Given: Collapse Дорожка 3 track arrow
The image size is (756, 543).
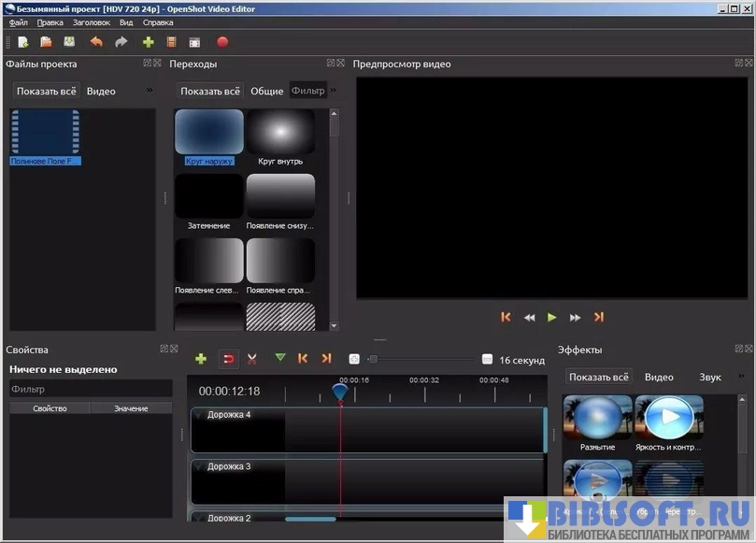Looking at the screenshot, I should [x=198, y=466].
